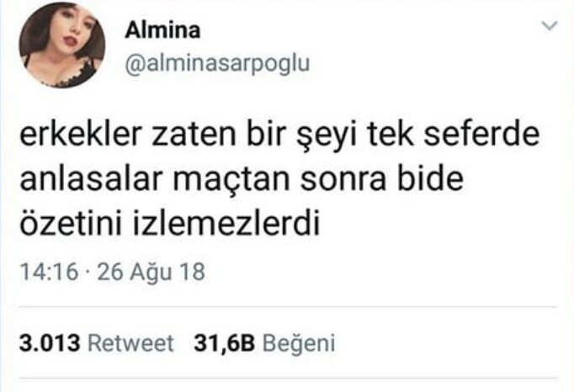574x392 pixels.
Task: Click the word 'maçtan' in the tweet
Action: point(231,180)
